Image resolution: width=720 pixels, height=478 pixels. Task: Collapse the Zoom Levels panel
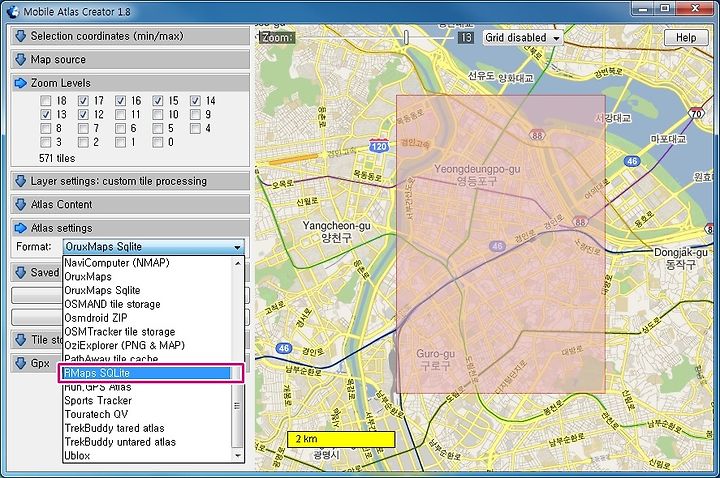click(x=130, y=83)
